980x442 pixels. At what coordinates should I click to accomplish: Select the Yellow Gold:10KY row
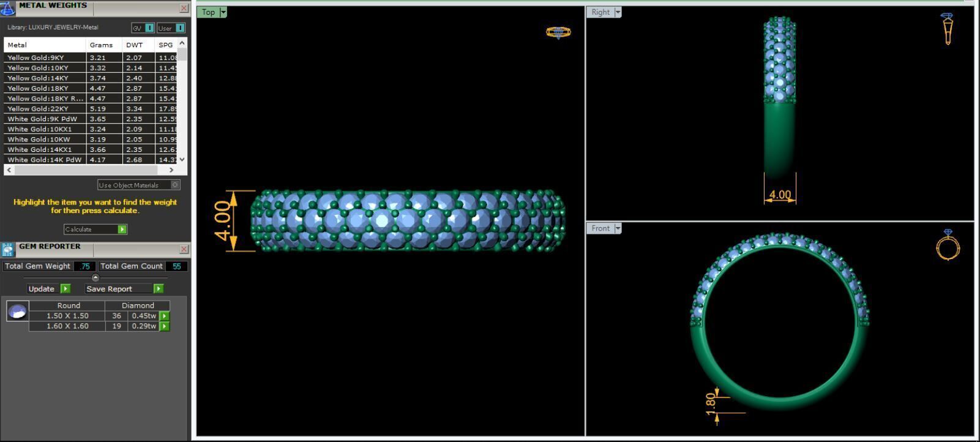click(x=91, y=68)
